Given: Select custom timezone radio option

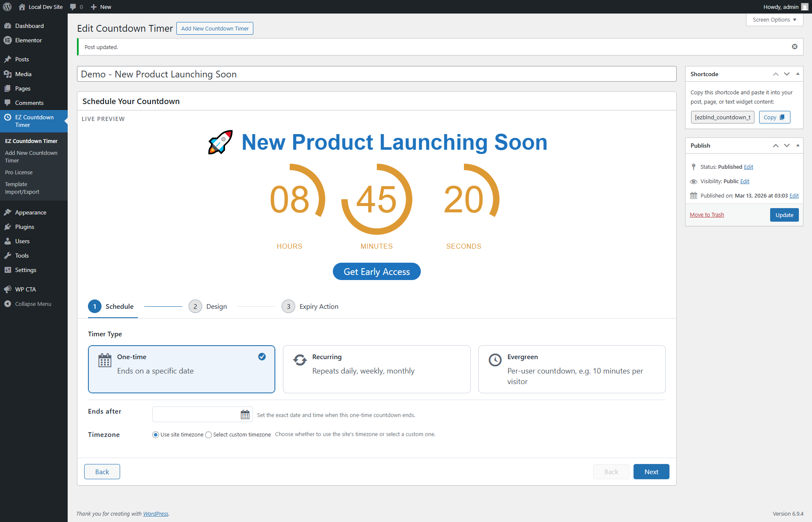Looking at the screenshot, I should pos(208,435).
